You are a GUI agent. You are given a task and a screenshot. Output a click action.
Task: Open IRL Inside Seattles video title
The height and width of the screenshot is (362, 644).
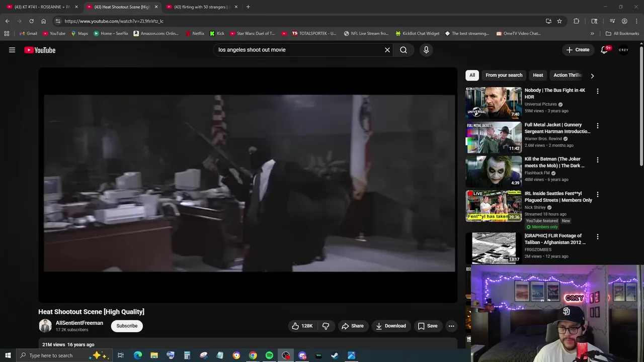[558, 197]
